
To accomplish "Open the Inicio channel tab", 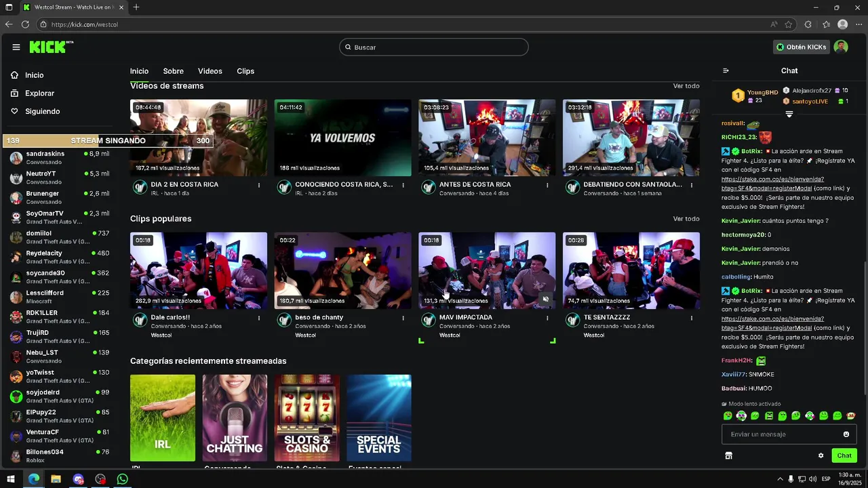I will point(139,71).
